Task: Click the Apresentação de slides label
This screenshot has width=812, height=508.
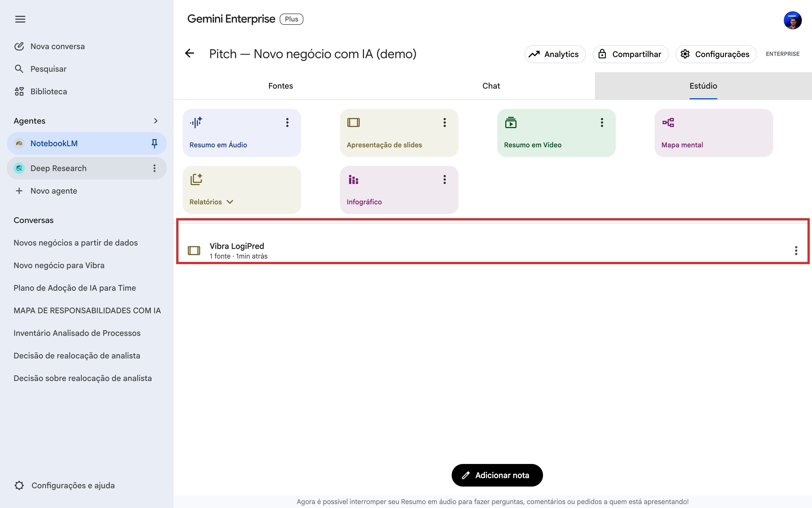Action: [384, 145]
